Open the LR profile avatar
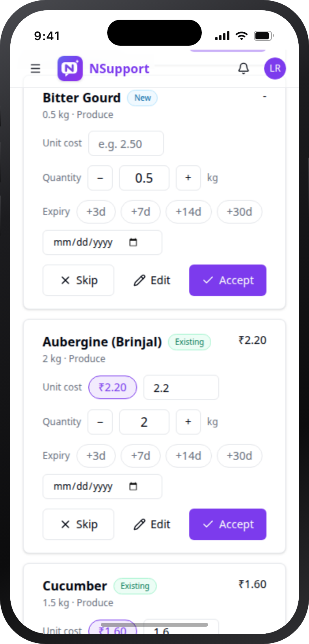Image resolution: width=309 pixels, height=644 pixels. click(275, 68)
